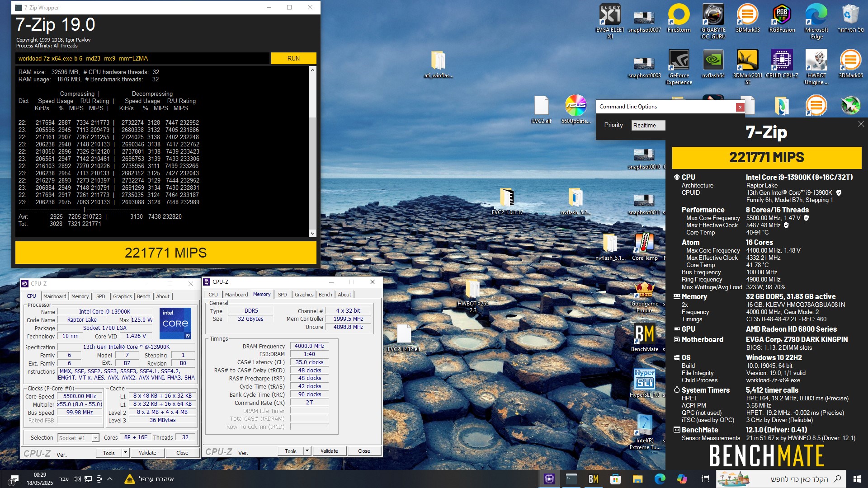Open About tab in Memory CPU-Z window
The height and width of the screenshot is (488, 868).
pyautogui.click(x=344, y=295)
